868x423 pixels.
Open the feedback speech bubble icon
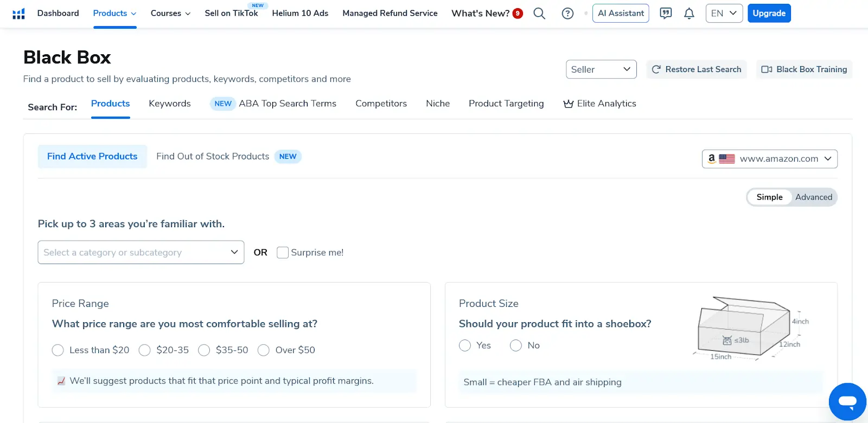(x=666, y=14)
